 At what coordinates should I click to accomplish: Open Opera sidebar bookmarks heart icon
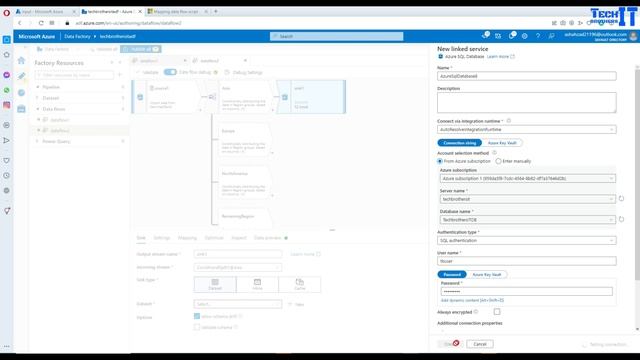(7, 160)
